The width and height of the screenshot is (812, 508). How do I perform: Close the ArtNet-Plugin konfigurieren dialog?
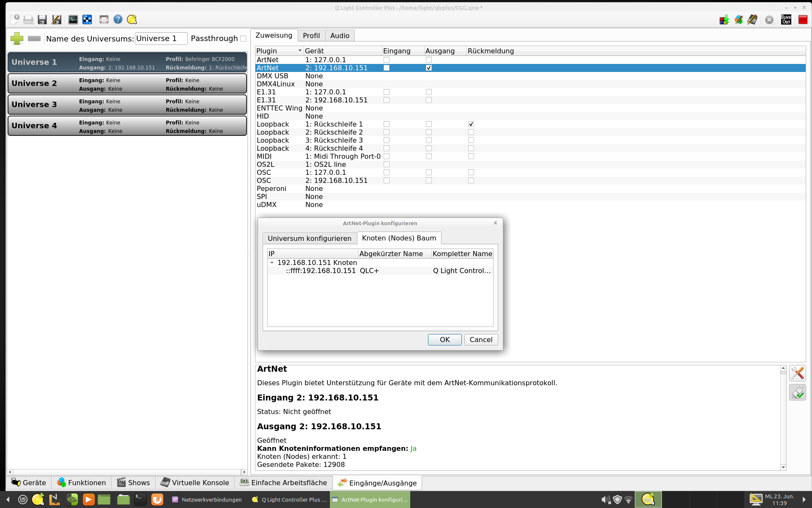pos(495,223)
